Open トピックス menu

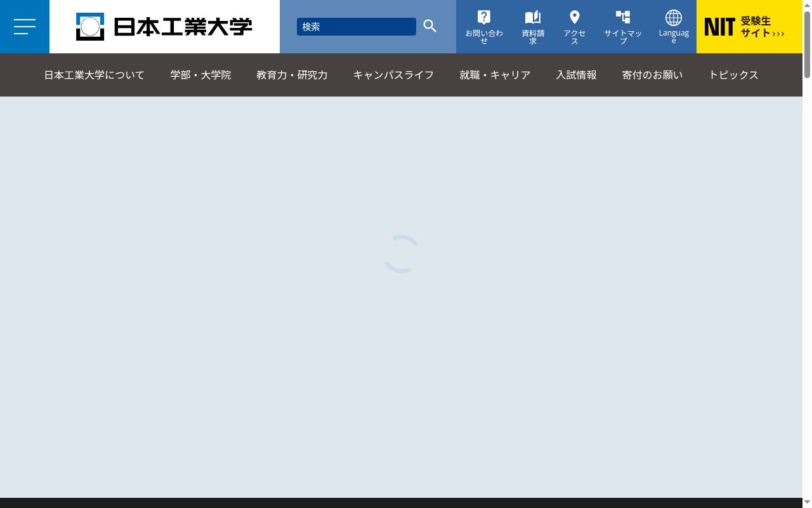pos(733,75)
